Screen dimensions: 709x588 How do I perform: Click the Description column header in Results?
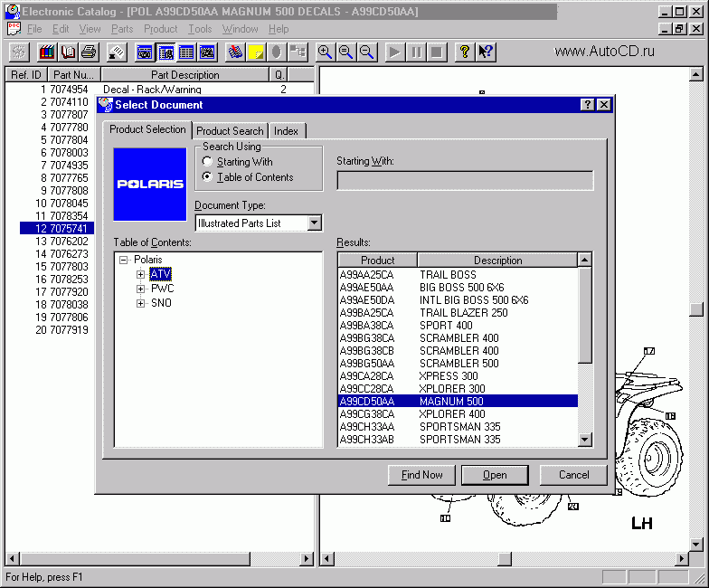pos(497,261)
